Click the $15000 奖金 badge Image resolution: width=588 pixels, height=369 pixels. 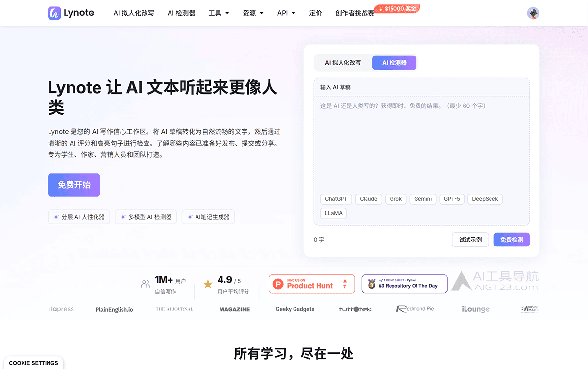pos(397,9)
